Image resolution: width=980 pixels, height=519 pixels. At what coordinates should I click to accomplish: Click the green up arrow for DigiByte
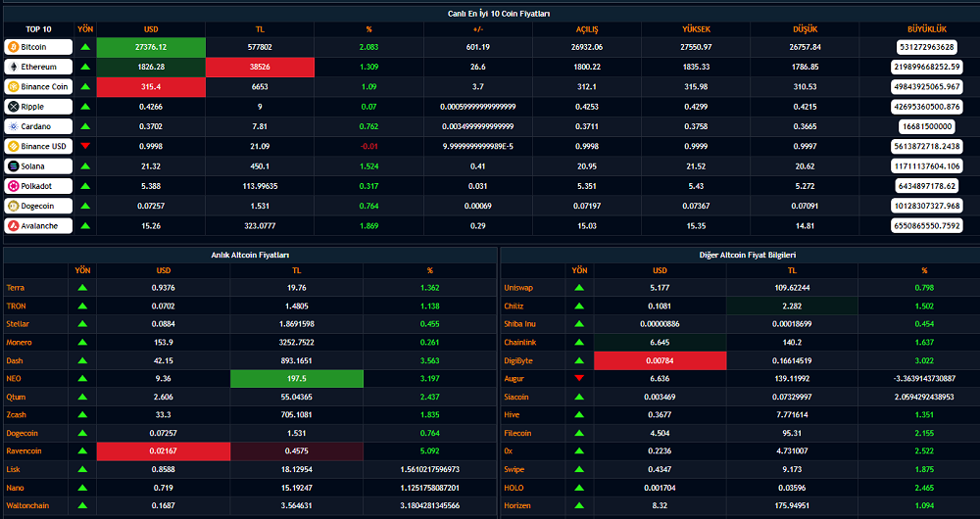[579, 360]
